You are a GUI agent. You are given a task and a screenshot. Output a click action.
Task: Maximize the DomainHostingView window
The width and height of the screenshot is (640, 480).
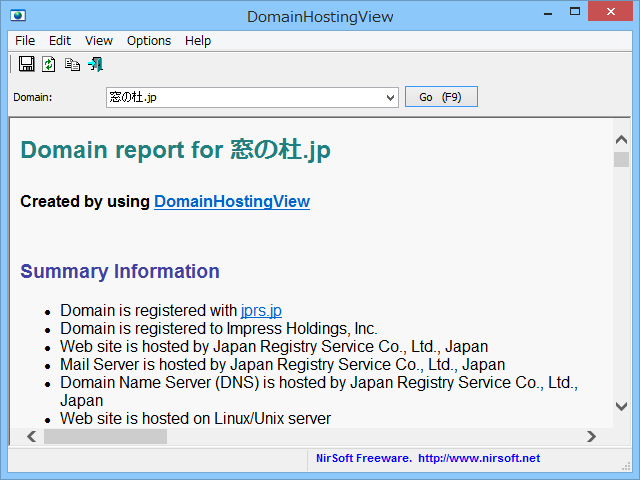coord(575,11)
